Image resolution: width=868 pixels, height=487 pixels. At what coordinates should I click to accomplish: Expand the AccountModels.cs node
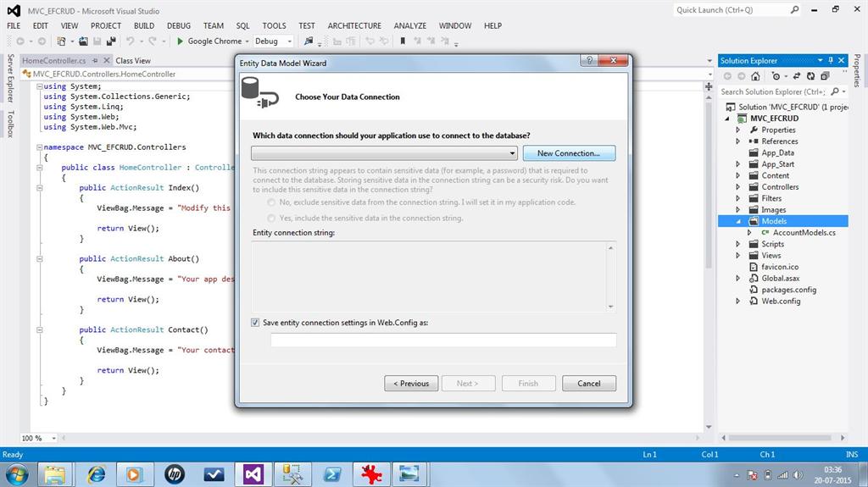point(749,232)
